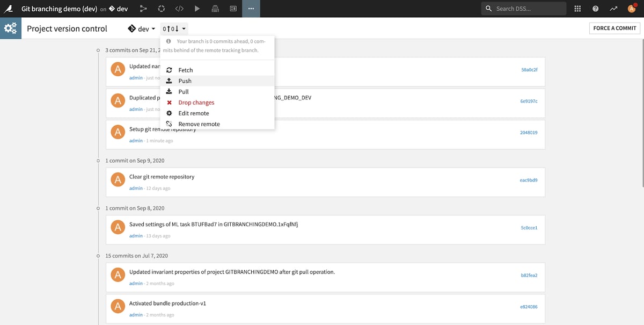Click the code notebooks icon in top navbar
The height and width of the screenshot is (325, 644).
(180, 8)
